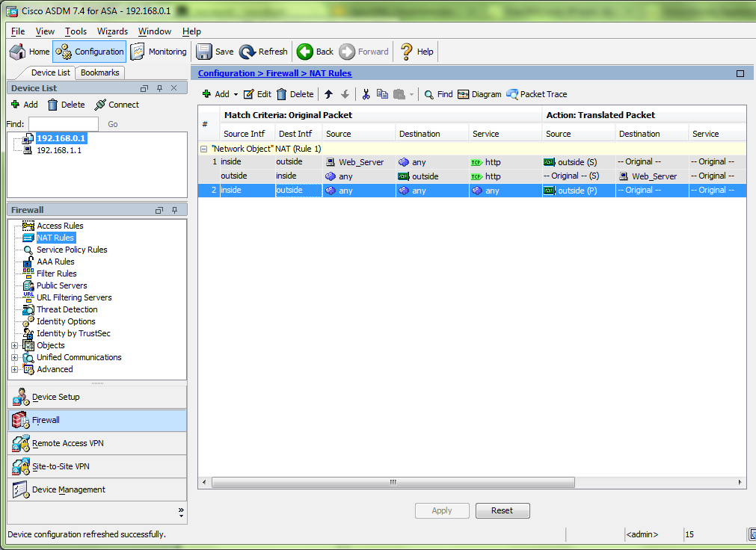This screenshot has width=756, height=550.
Task: Open the Wizards menu
Action: click(112, 31)
